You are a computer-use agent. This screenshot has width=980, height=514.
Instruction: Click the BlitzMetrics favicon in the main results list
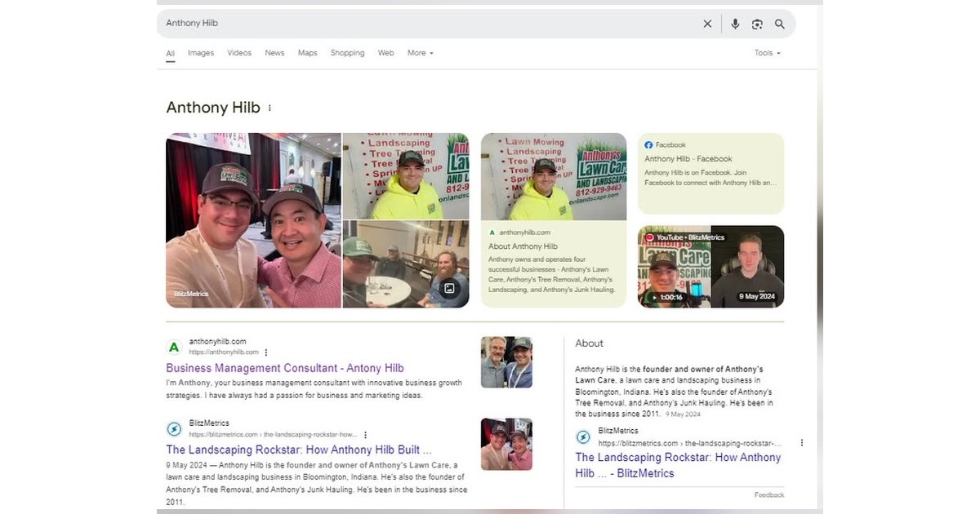pyautogui.click(x=174, y=428)
